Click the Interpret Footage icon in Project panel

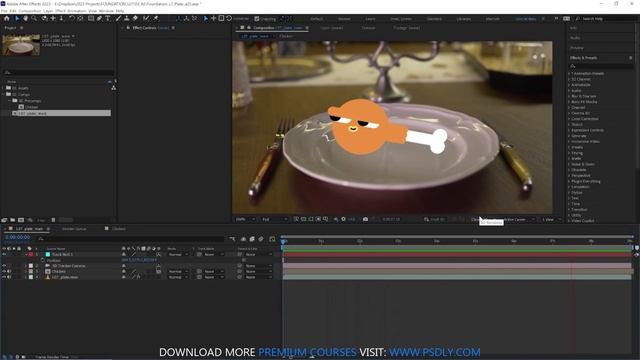4,220
